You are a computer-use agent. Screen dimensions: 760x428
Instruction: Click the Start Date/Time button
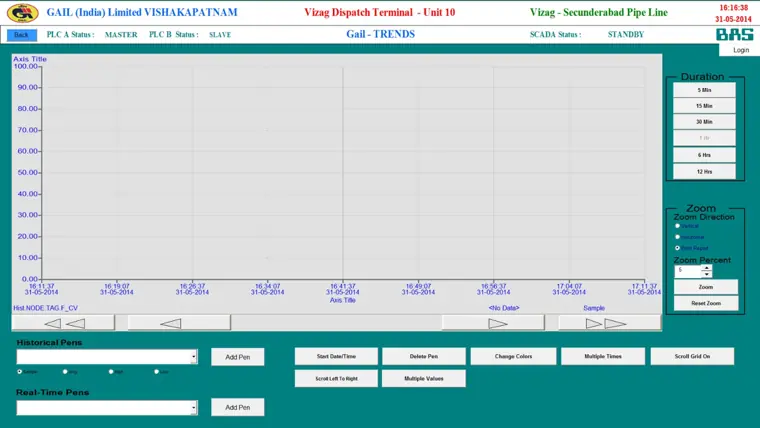click(336, 356)
